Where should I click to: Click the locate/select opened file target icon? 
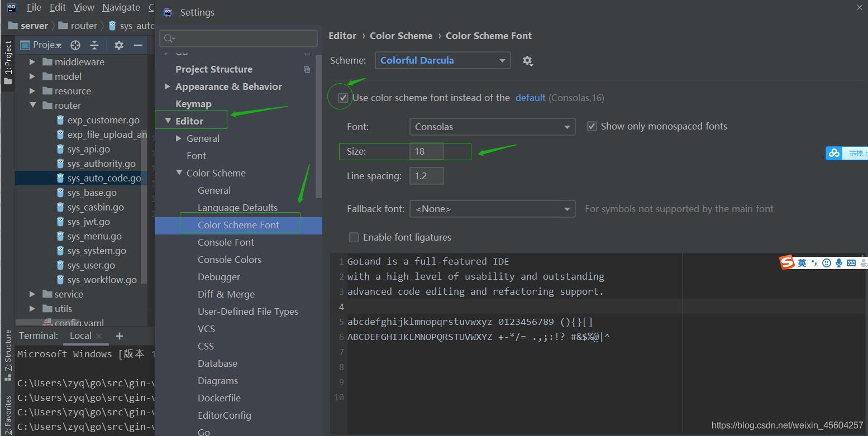(x=75, y=45)
